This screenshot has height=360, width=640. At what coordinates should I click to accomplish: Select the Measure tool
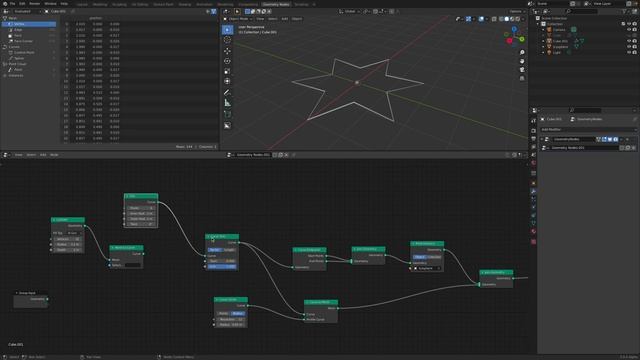[227, 103]
